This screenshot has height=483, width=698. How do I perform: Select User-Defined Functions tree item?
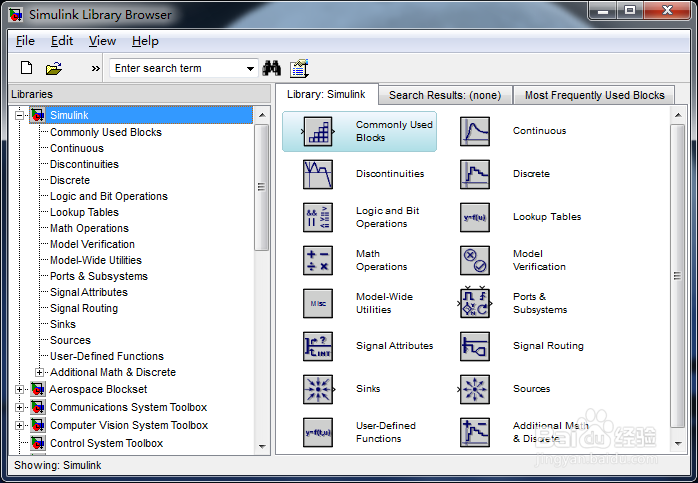click(107, 357)
